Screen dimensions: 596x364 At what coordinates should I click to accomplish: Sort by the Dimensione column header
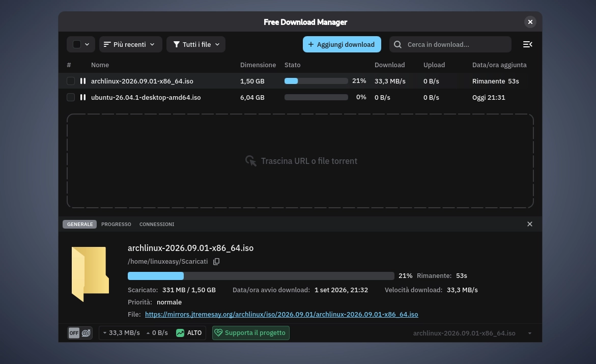(258, 65)
